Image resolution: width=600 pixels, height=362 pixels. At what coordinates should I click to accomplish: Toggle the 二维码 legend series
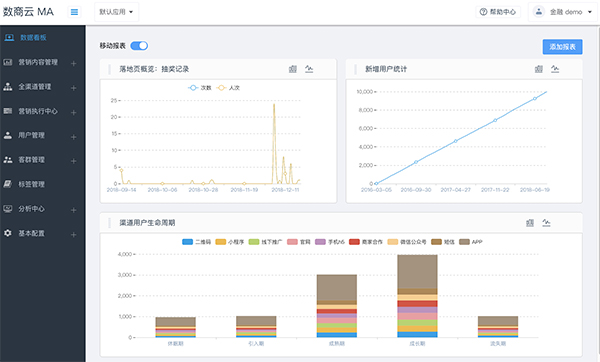196,242
